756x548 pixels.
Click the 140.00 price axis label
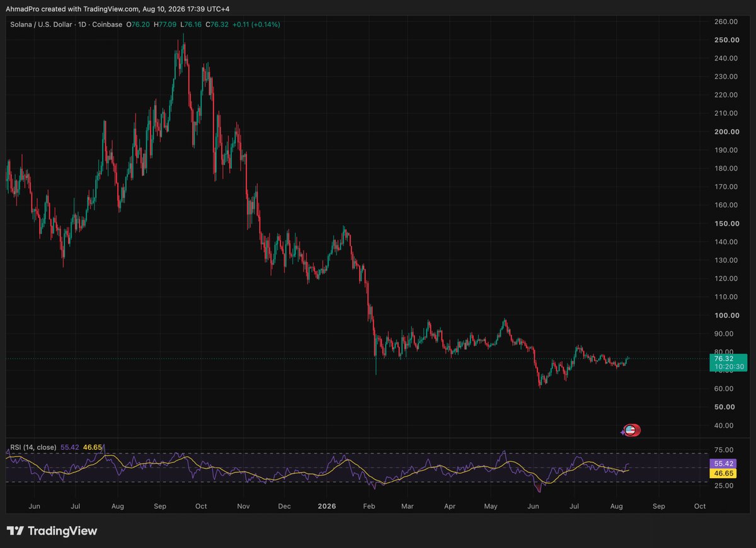[x=726, y=242]
